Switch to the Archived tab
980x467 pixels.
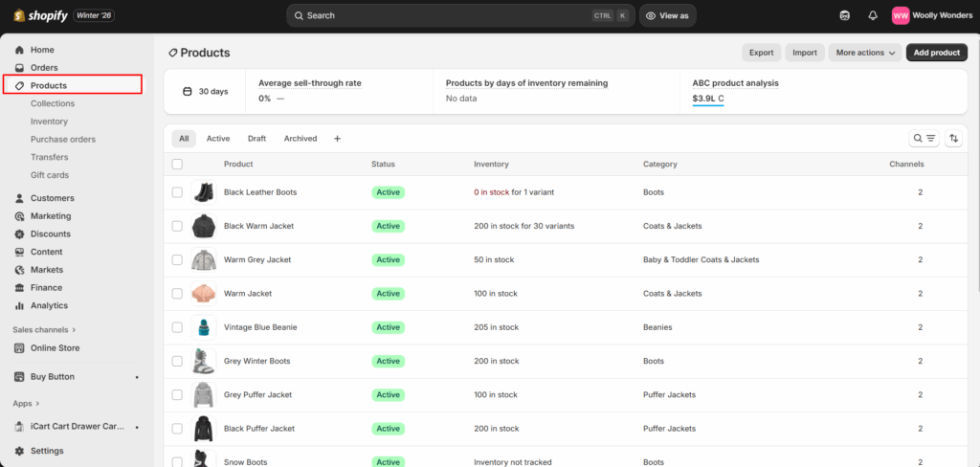[300, 139]
